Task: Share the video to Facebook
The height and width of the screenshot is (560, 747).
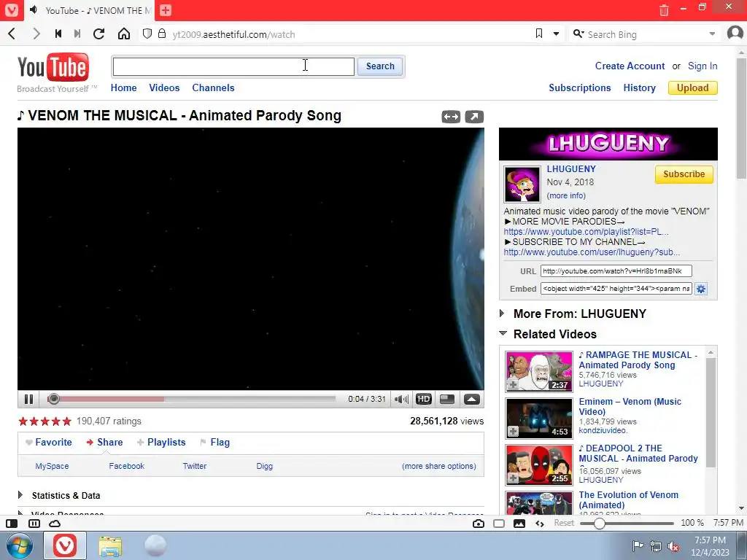Action: [126, 466]
